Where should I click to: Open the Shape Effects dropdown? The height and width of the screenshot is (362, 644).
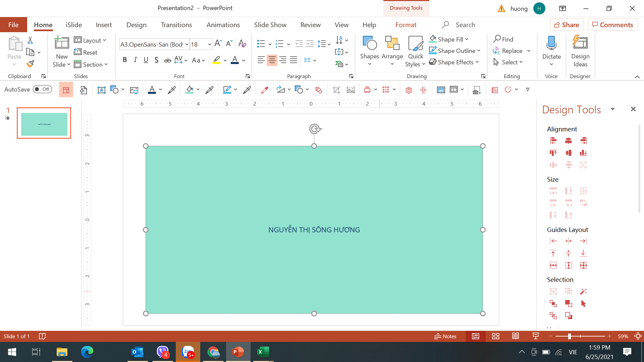(x=477, y=62)
